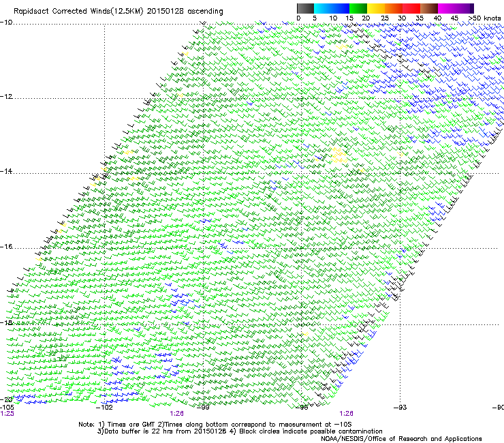Image resolution: width=504 pixels, height=443 pixels.
Task: Click the '-93' longitude axis label
Action: (400, 408)
